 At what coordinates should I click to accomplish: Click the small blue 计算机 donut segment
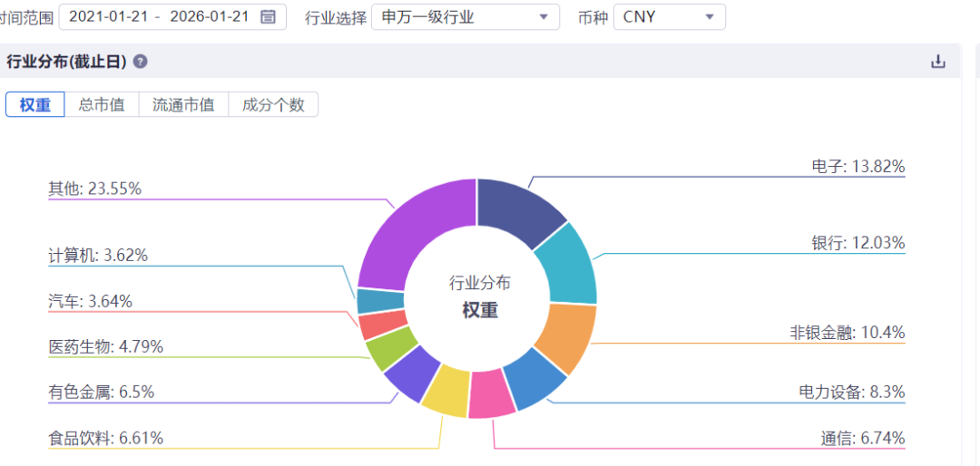pyautogui.click(x=380, y=301)
